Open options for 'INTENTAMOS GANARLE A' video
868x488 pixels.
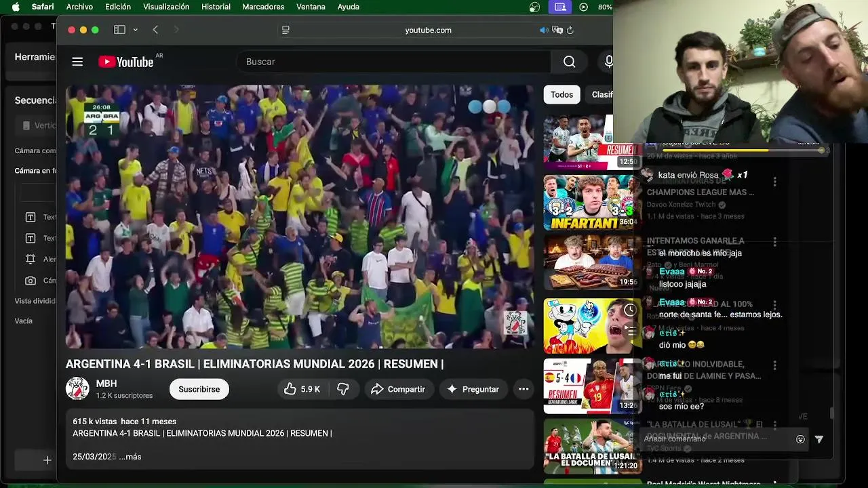[774, 242]
